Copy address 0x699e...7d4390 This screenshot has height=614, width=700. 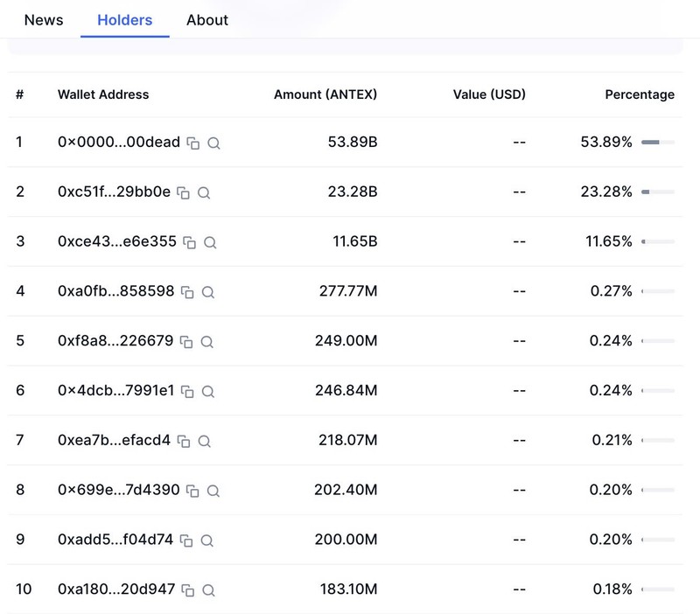coord(193,491)
